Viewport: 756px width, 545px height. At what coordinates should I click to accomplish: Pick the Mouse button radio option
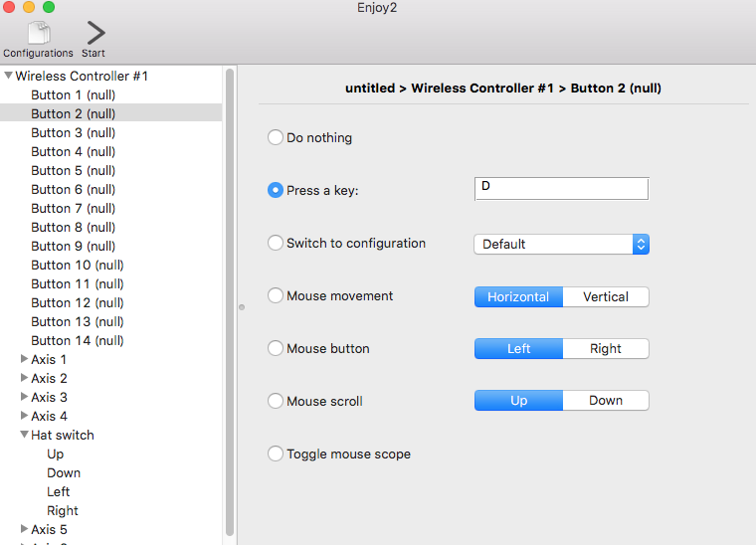(276, 348)
